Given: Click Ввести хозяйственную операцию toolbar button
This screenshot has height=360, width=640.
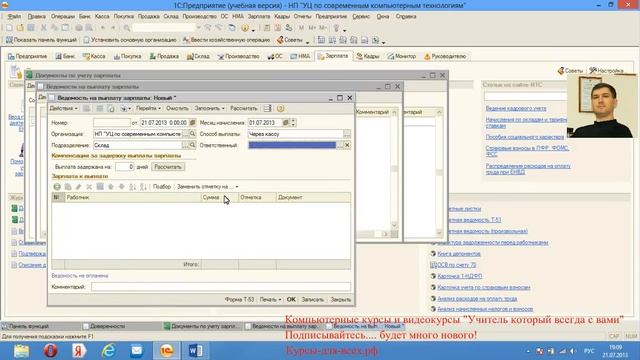Looking at the screenshot, I should point(226,40).
